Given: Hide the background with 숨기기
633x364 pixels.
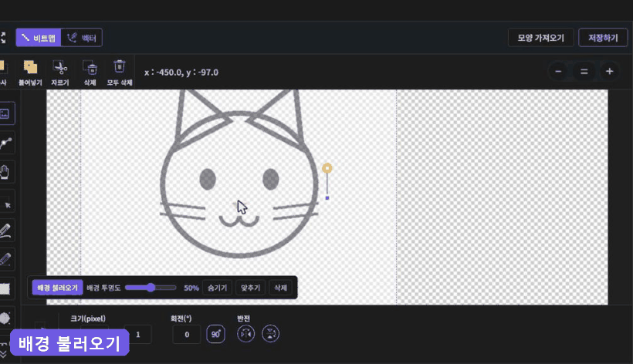Looking at the screenshot, I should point(217,288).
